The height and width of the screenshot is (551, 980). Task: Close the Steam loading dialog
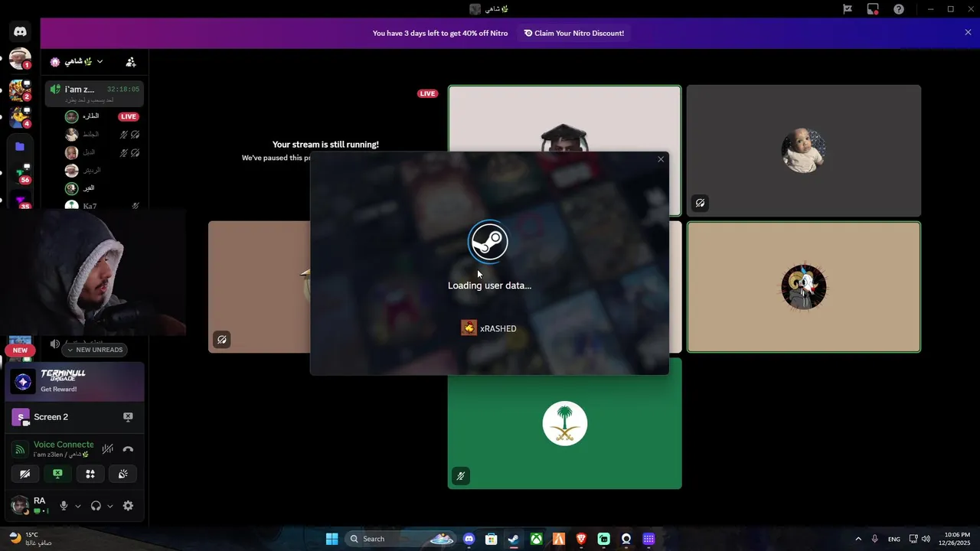(x=661, y=159)
